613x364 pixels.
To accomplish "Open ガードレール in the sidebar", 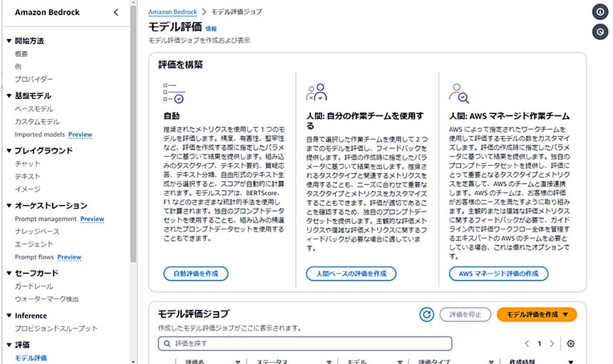I will tap(34, 286).
